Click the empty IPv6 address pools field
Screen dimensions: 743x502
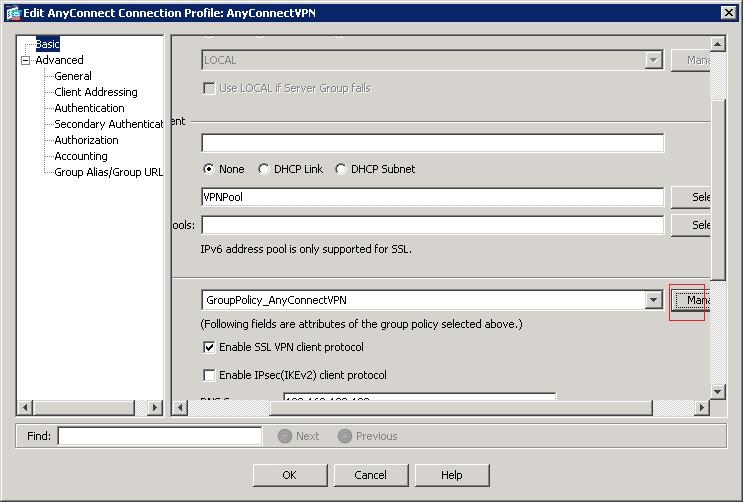pos(433,225)
